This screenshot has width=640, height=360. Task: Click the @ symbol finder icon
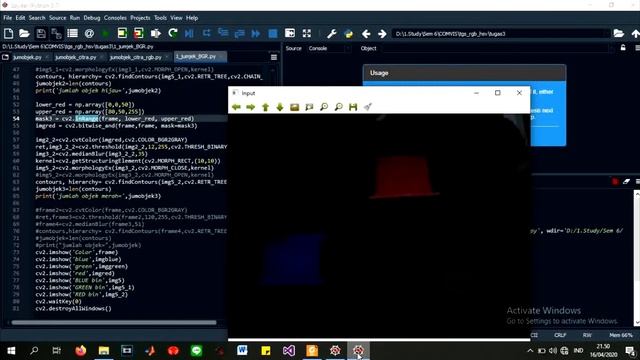point(89,33)
